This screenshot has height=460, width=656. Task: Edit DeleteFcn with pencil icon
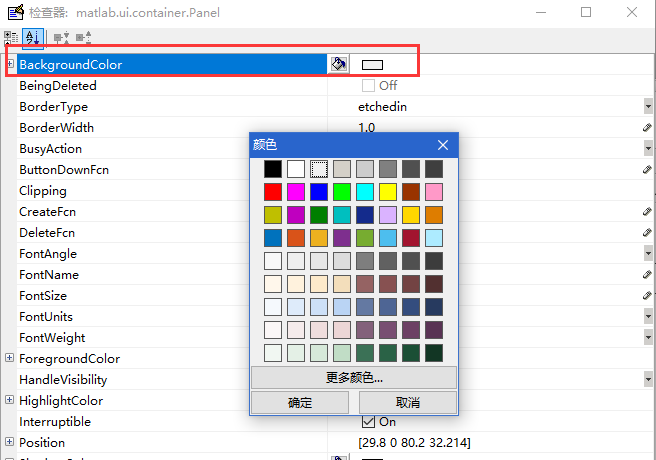[x=647, y=233]
